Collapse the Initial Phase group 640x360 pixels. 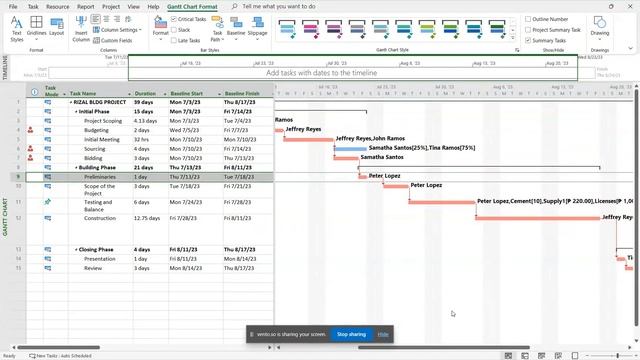coord(76,111)
